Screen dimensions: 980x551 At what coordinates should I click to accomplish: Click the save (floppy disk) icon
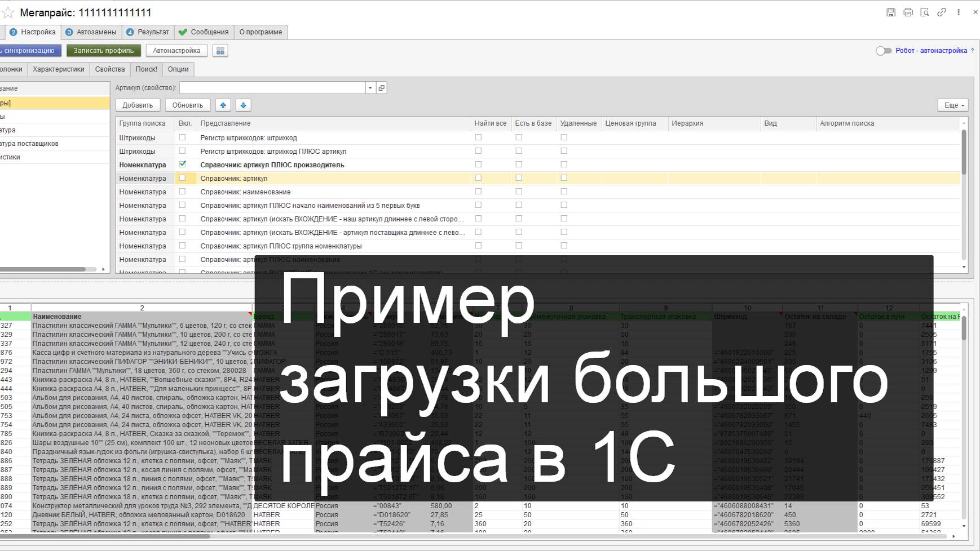891,12
